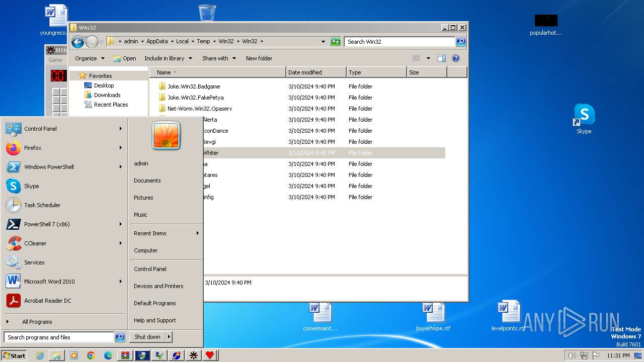
Task: Expand Windows PowerShell jump list arrow
Action: click(121, 167)
